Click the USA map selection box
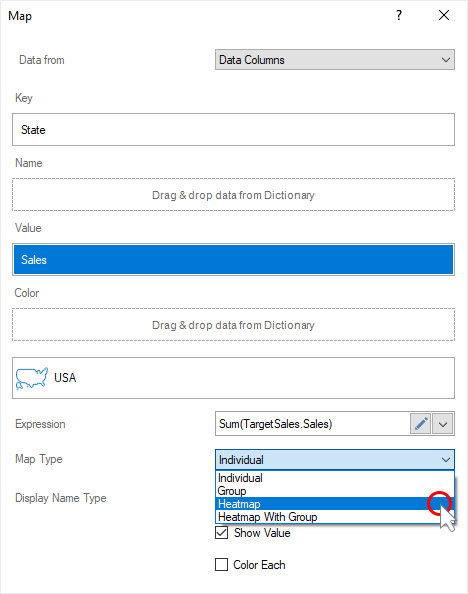 (x=233, y=378)
